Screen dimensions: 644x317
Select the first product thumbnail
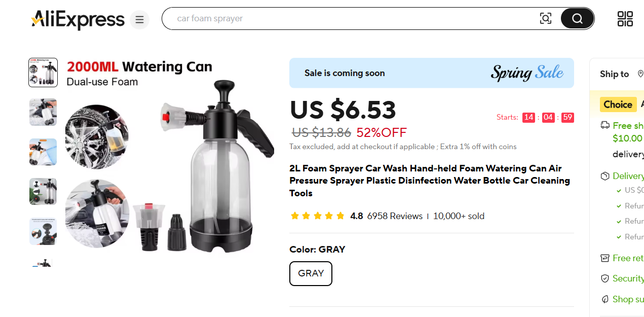click(43, 73)
